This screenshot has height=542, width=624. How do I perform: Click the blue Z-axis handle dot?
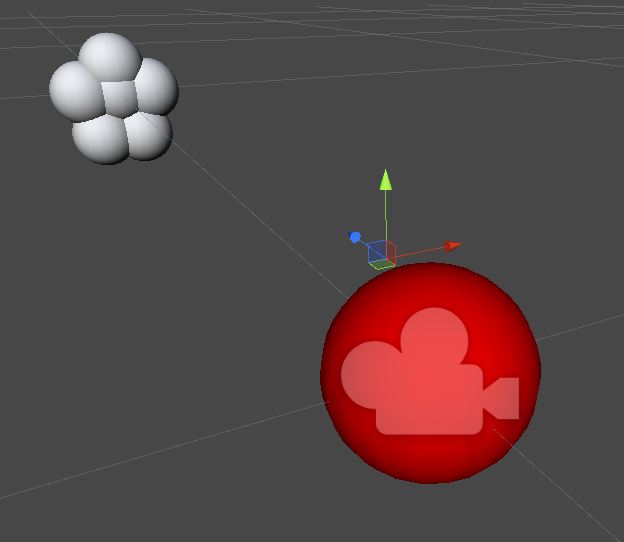[355, 237]
